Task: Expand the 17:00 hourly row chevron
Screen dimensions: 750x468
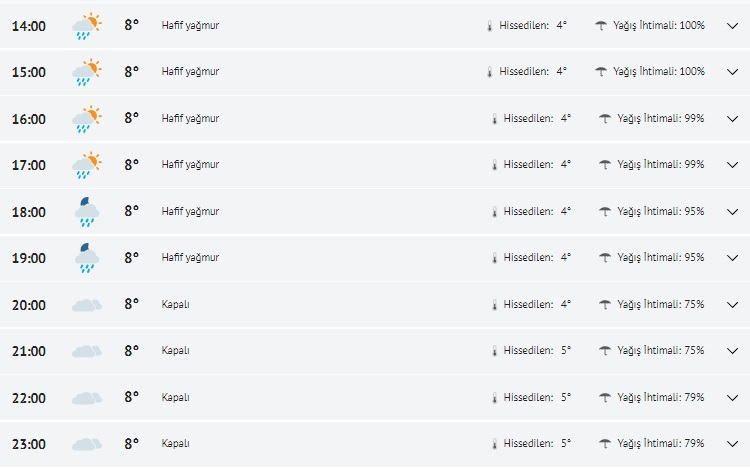Action: (730, 165)
